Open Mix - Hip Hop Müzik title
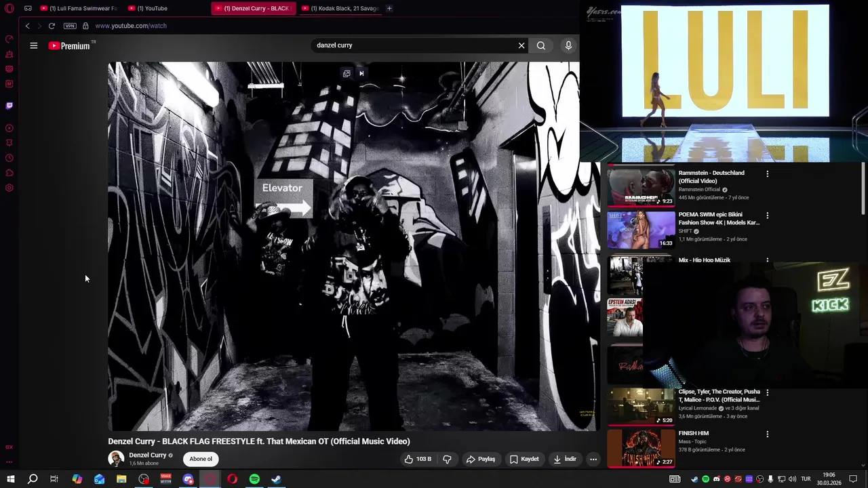This screenshot has height=488, width=868. (705, 260)
